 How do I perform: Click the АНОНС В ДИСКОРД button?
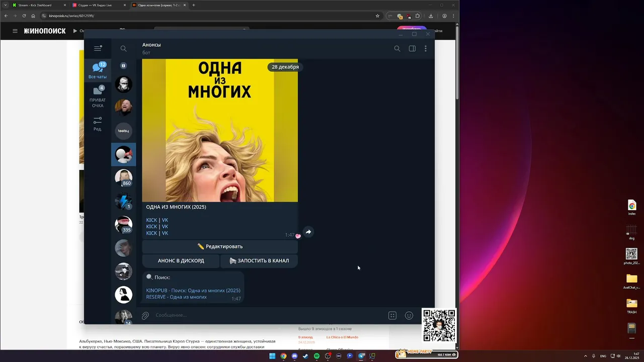tap(181, 260)
